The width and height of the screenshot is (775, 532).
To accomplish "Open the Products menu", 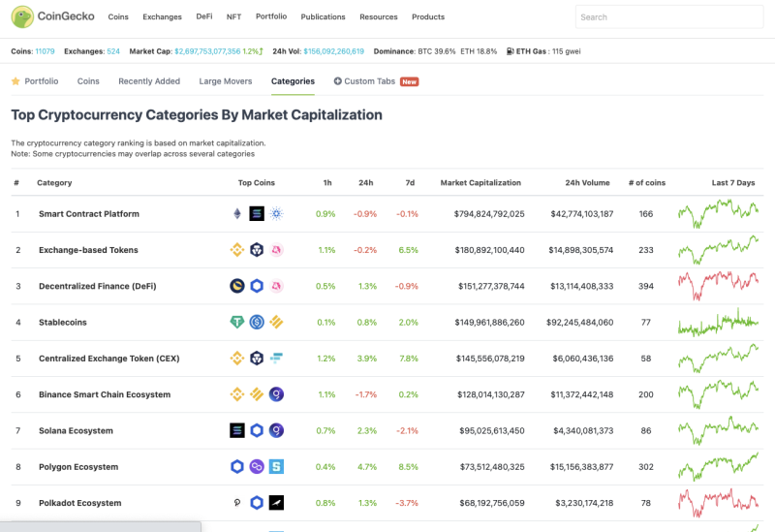I will point(428,16).
